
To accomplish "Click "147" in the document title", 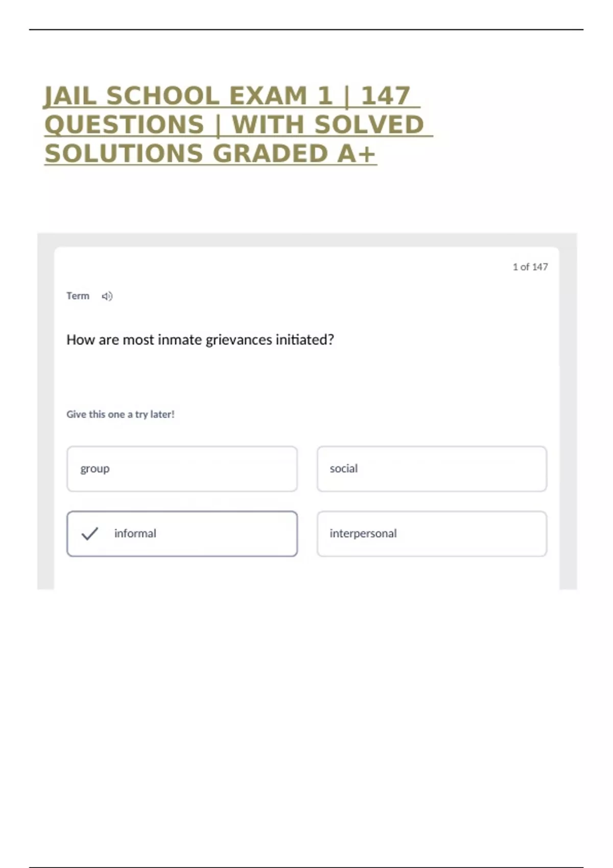I will (x=386, y=96).
